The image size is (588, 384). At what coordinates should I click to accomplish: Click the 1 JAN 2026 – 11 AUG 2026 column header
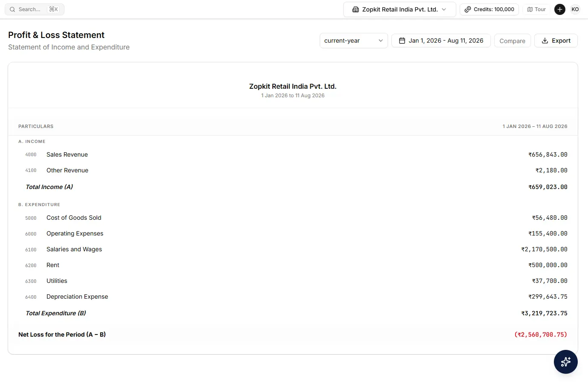click(x=535, y=126)
